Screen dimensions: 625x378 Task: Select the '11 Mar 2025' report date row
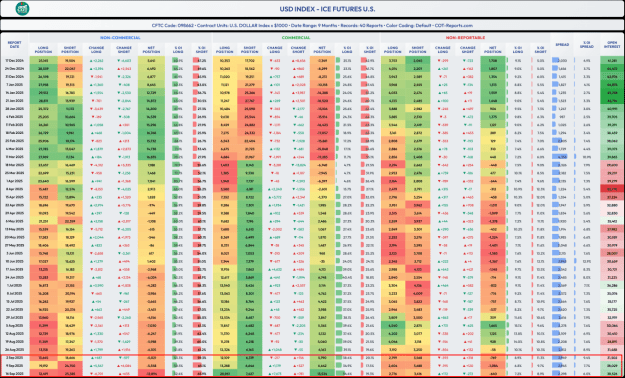[x=313, y=157]
